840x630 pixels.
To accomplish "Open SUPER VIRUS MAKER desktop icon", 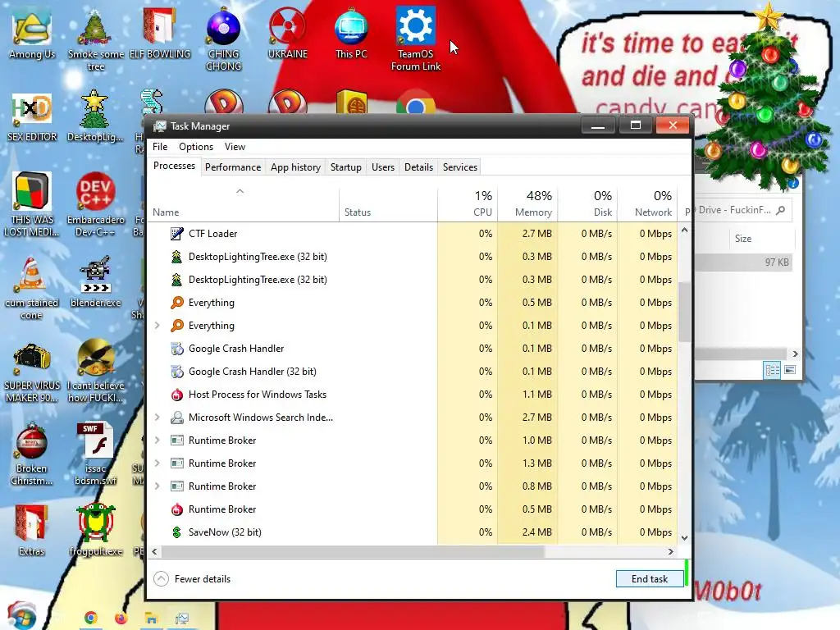I will click(32, 371).
